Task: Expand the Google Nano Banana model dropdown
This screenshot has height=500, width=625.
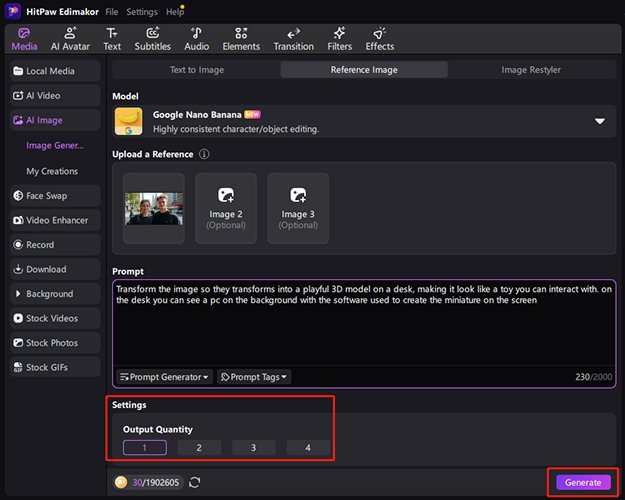Action: tap(600, 122)
